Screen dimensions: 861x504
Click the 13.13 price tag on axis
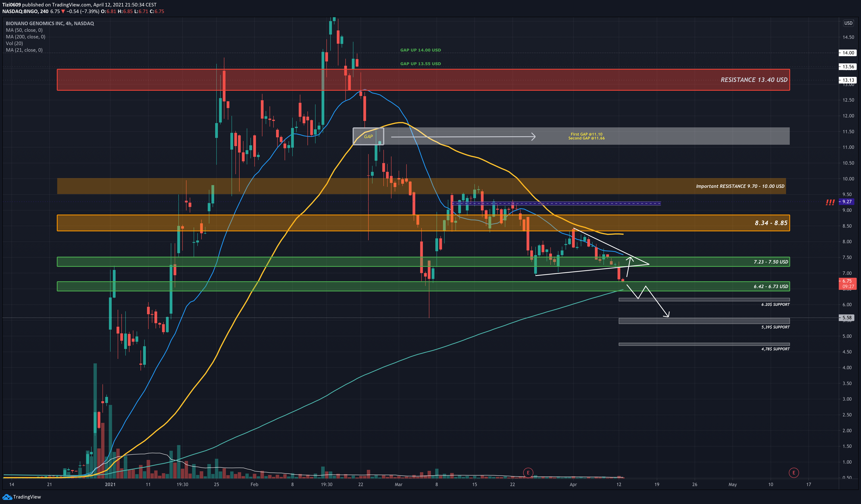pyautogui.click(x=848, y=80)
